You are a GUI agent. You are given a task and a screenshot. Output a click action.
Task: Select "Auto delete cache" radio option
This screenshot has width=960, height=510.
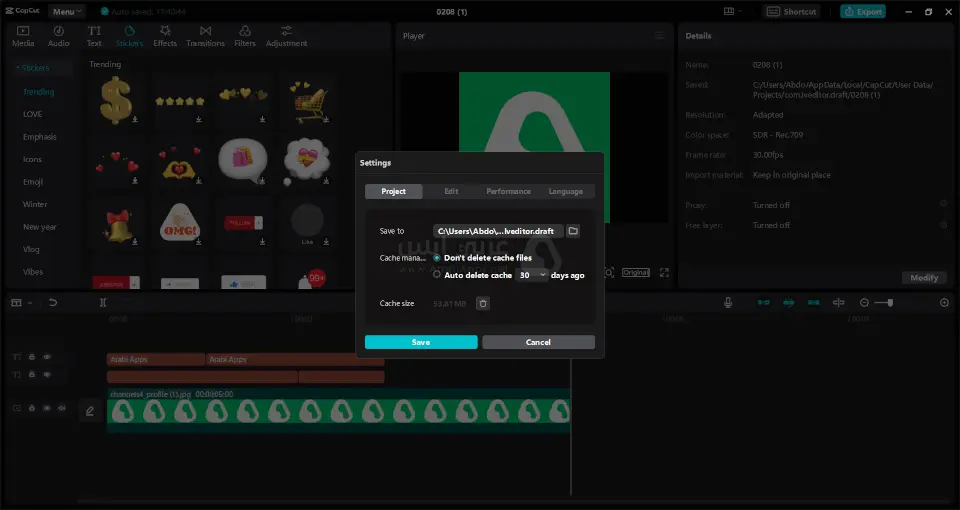tap(437, 274)
